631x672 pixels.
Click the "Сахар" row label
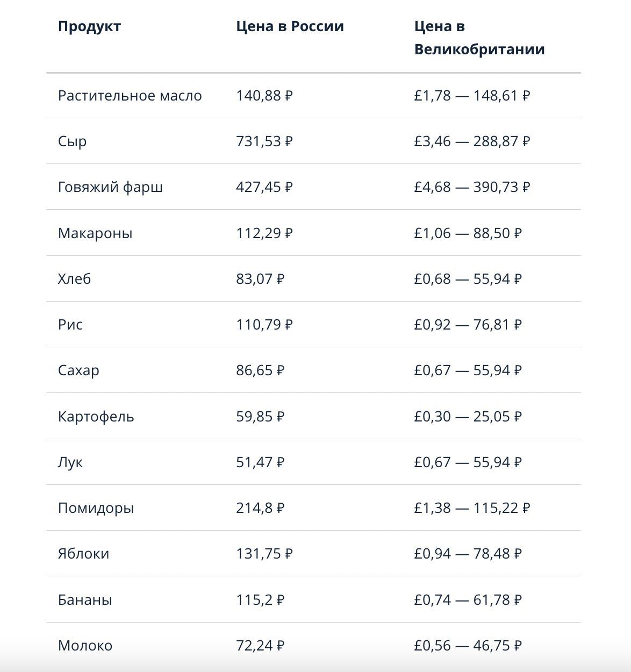[78, 370]
